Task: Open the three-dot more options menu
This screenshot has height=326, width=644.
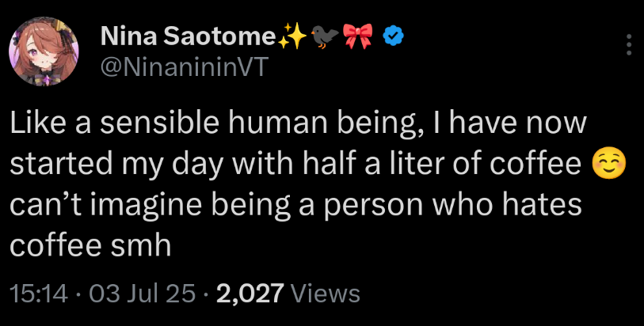Action: point(629,45)
